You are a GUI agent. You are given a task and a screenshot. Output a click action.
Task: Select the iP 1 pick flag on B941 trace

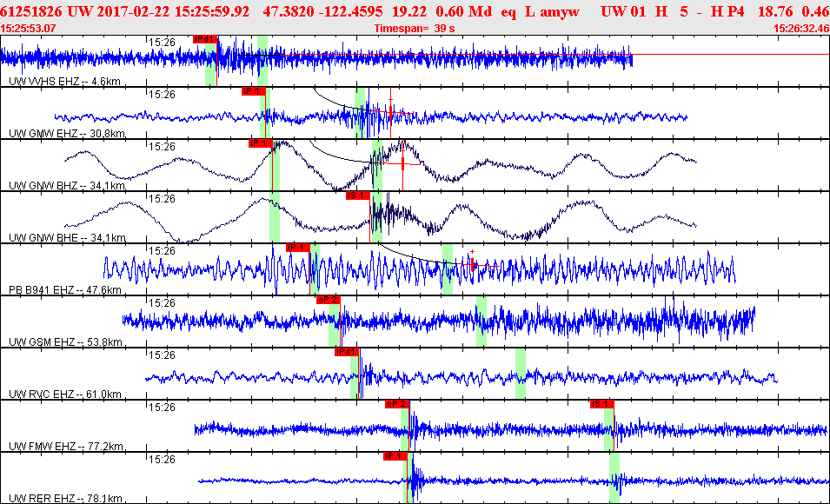point(297,248)
